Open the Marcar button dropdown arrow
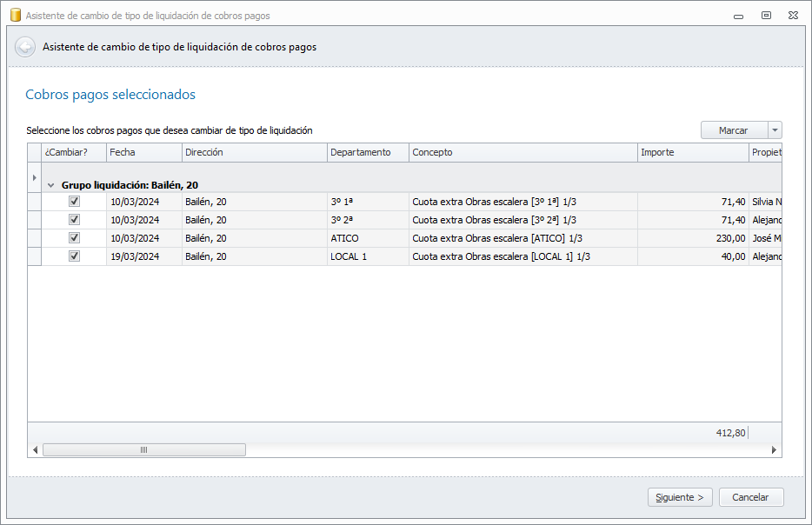 [x=775, y=130]
